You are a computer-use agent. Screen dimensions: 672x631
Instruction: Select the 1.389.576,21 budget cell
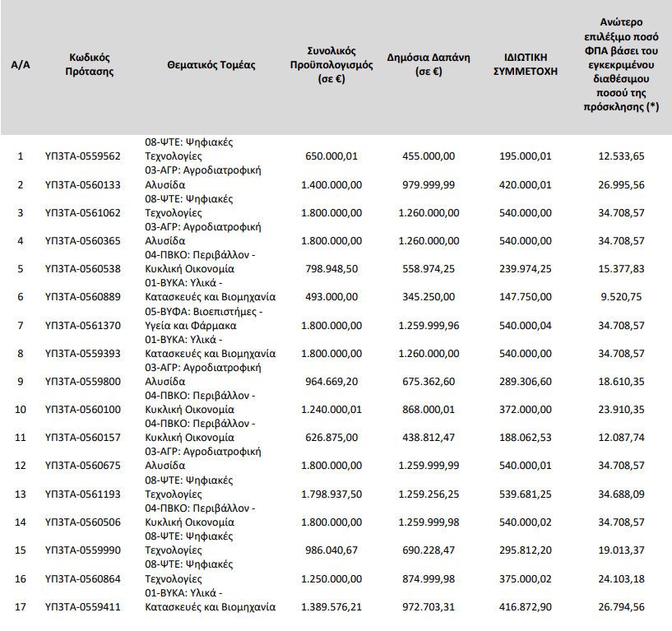pos(328,607)
